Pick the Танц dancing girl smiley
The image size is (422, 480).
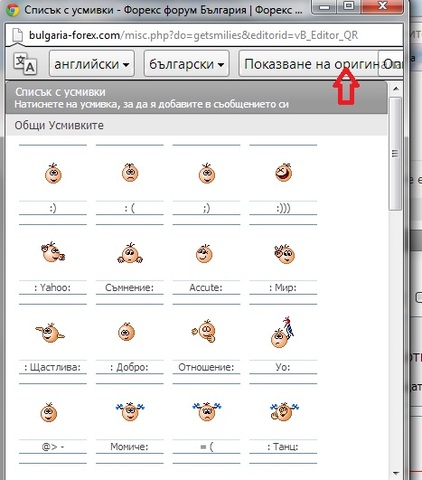point(284,412)
